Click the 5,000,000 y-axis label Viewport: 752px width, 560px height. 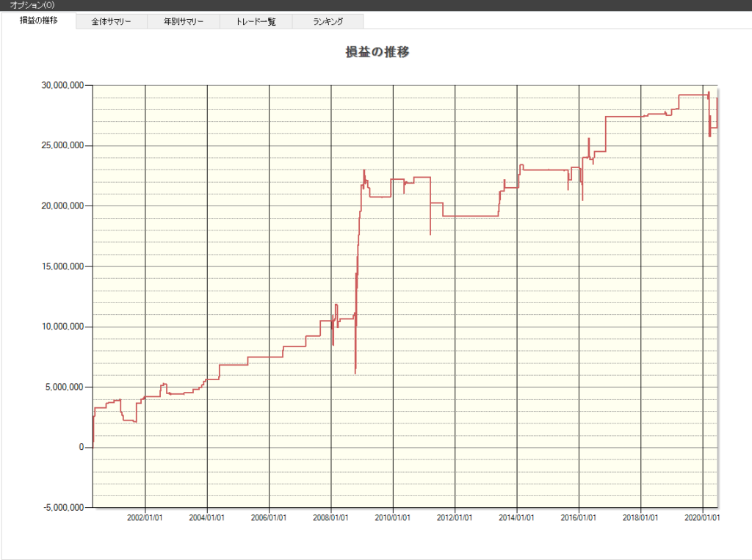[x=65, y=387]
